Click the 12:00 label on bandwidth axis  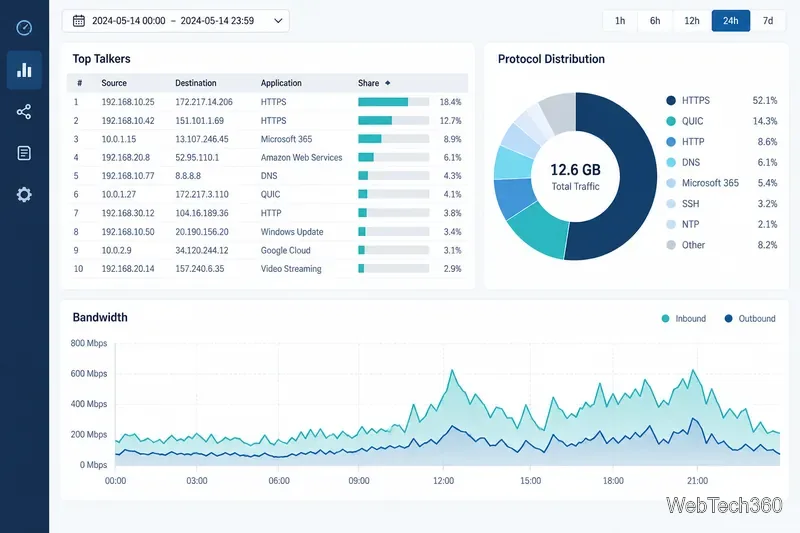coord(443,480)
